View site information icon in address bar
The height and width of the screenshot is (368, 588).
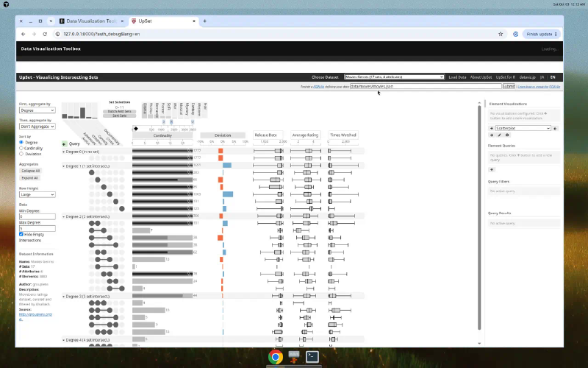point(57,34)
